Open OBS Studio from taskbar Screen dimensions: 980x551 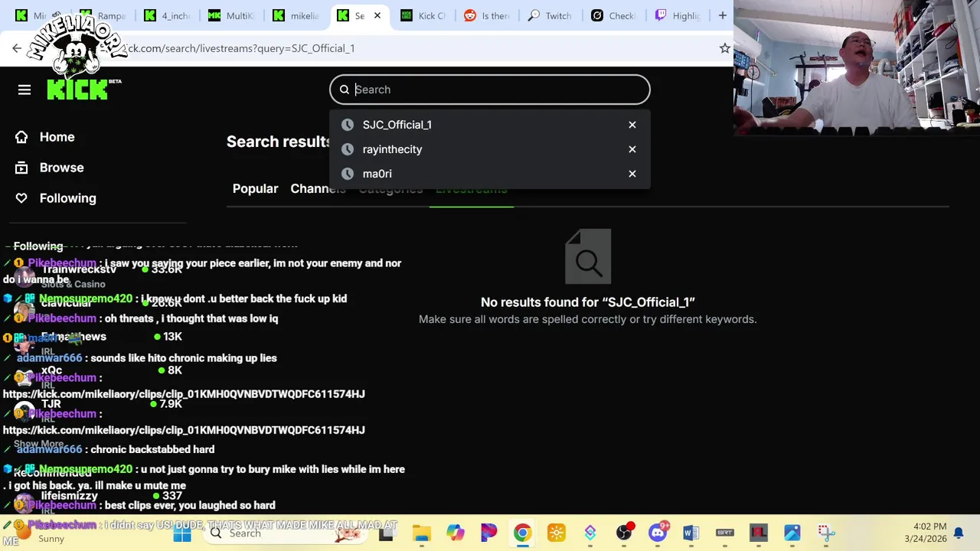[624, 533]
